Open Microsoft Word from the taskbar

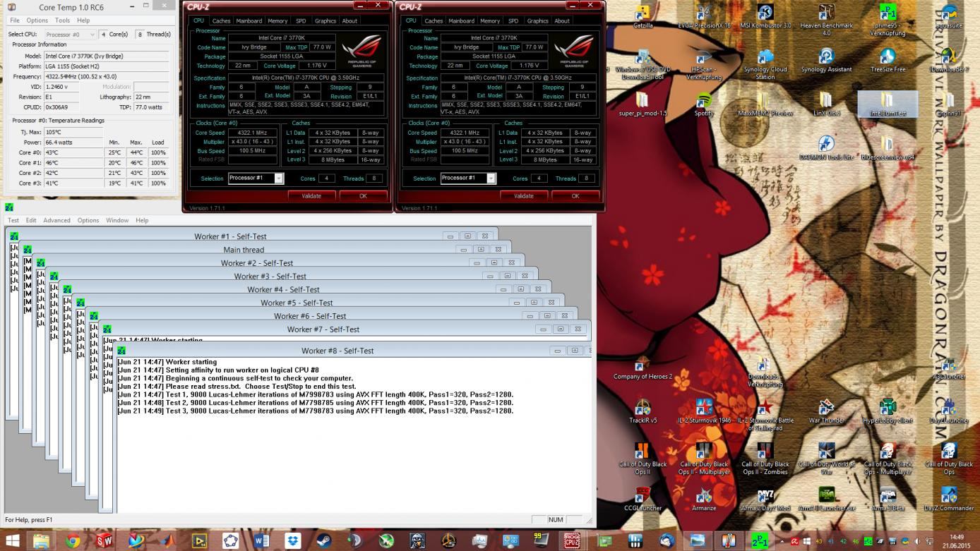coord(262,541)
